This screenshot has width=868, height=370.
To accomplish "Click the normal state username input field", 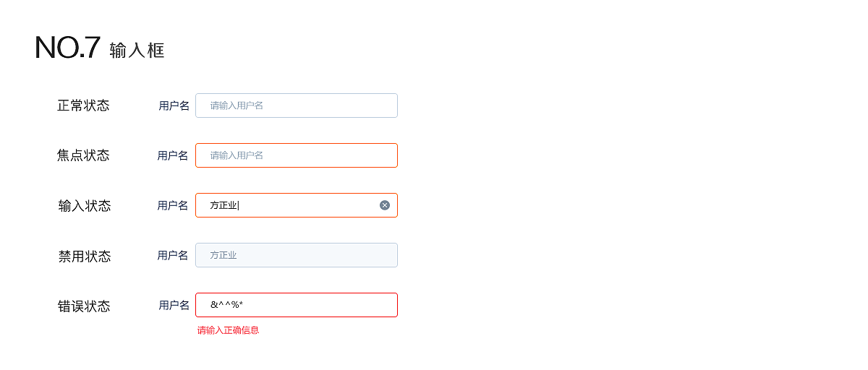I will coord(297,106).
